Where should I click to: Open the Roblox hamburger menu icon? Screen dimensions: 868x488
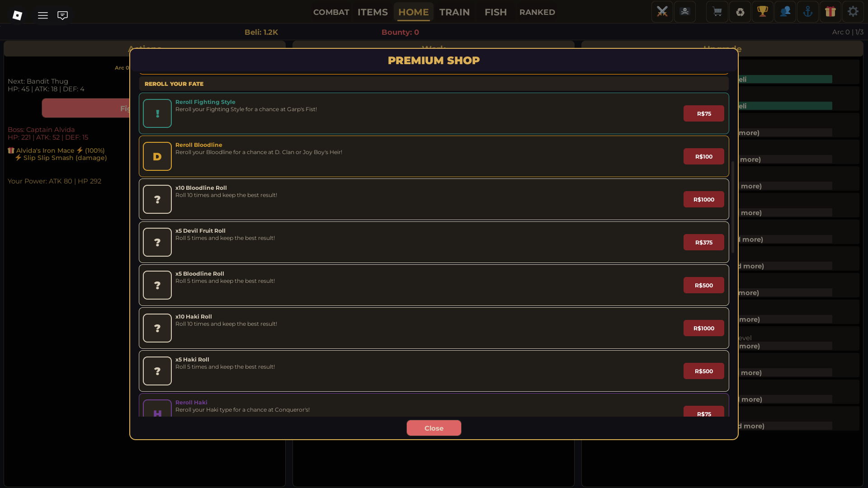(43, 15)
